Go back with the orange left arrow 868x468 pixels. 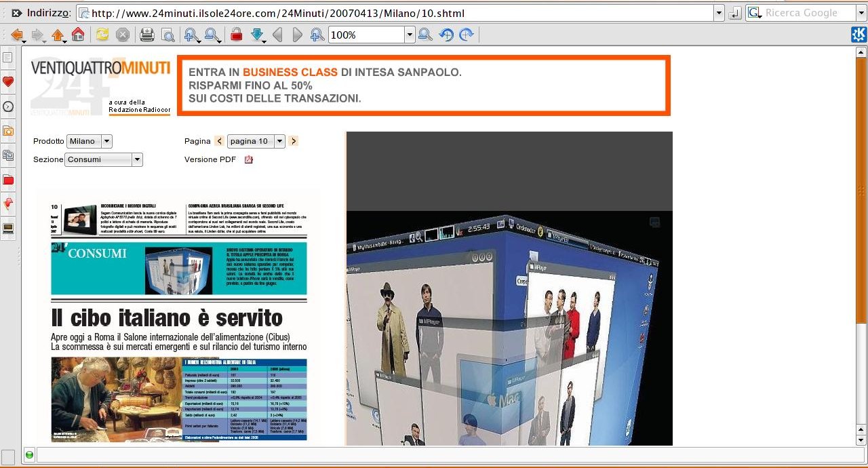[x=17, y=35]
